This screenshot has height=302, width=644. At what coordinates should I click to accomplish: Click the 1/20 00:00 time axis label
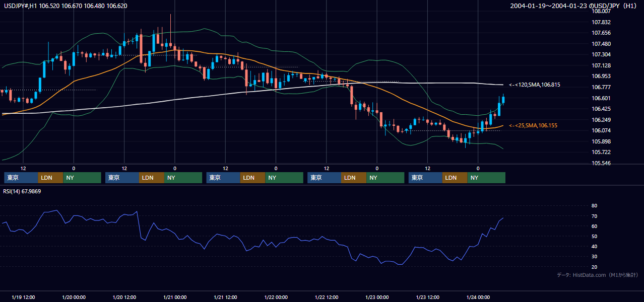click(x=74, y=297)
